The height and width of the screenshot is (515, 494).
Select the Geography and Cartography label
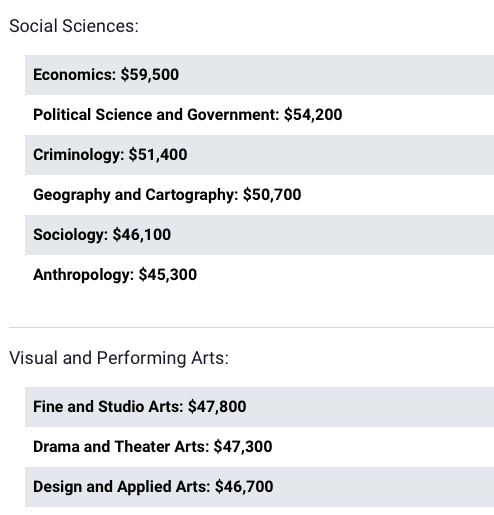[x=136, y=195]
